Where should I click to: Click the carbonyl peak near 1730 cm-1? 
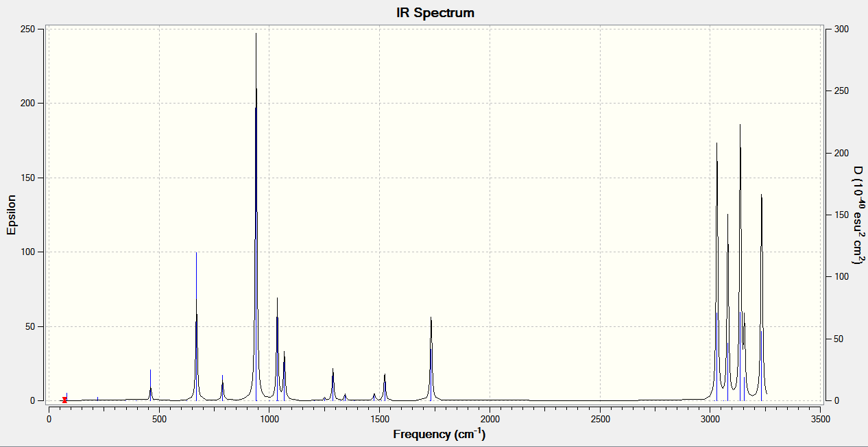[x=431, y=359]
